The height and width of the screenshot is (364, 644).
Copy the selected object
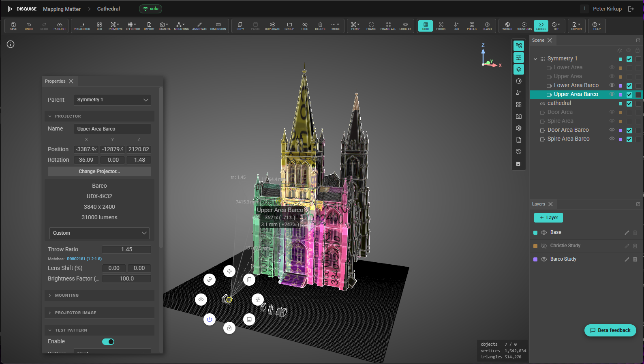[x=240, y=26]
